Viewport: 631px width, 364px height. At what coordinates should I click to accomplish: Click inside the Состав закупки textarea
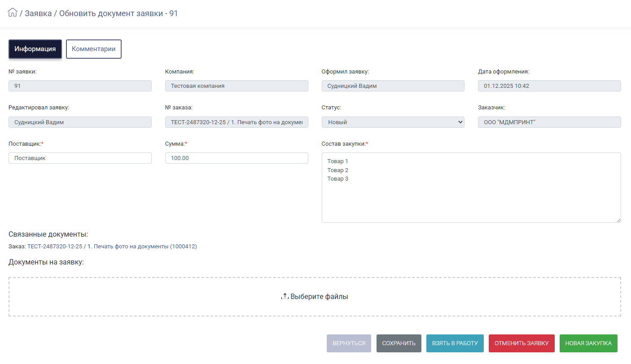[x=471, y=197]
